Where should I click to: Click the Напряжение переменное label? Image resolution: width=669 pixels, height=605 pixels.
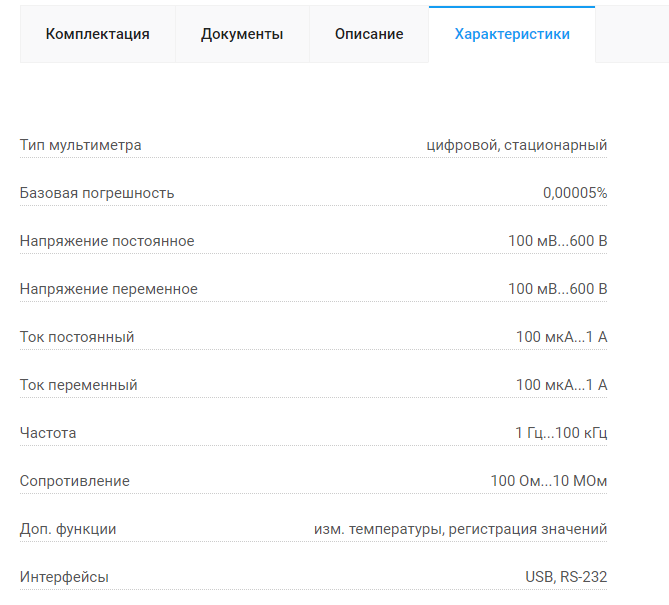(x=109, y=289)
